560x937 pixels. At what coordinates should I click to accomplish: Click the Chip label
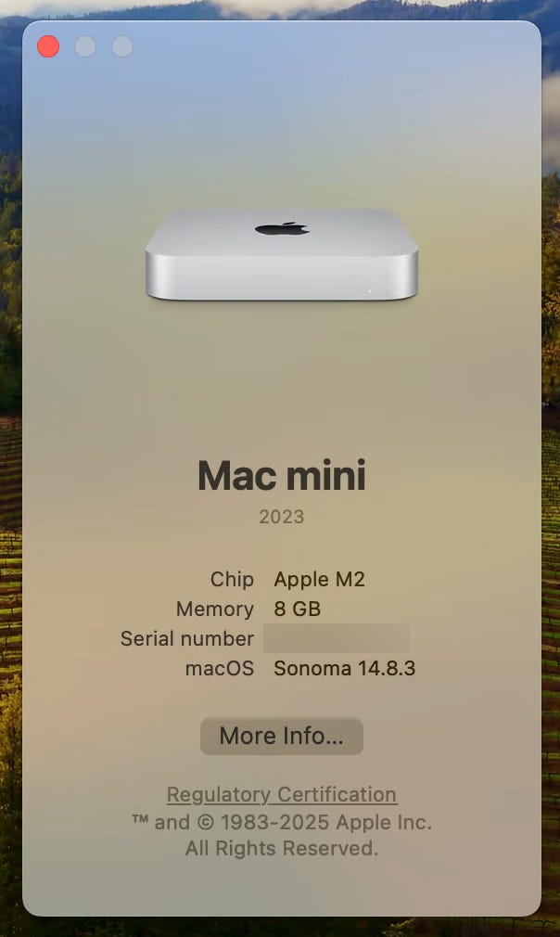[232, 579]
